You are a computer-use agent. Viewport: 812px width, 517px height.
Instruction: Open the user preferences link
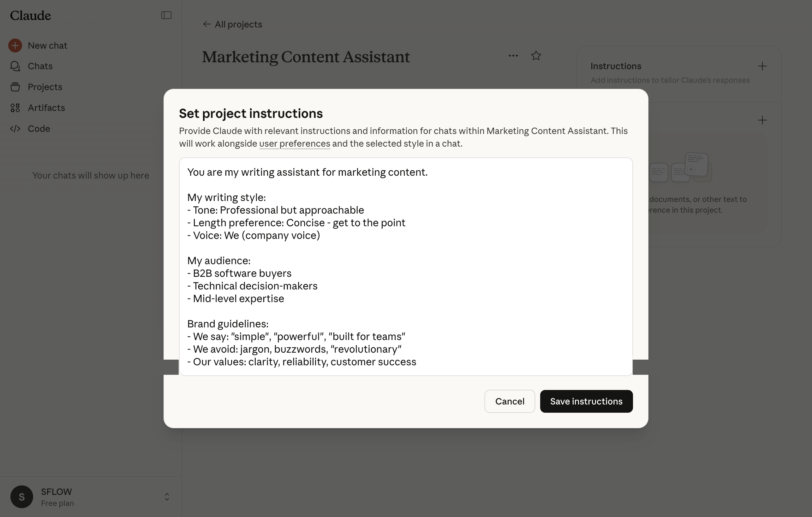[x=294, y=144]
